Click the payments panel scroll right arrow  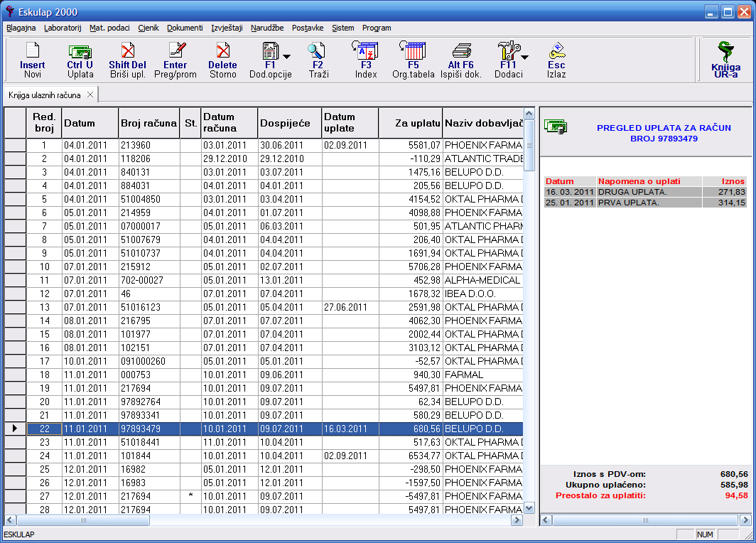[745, 520]
